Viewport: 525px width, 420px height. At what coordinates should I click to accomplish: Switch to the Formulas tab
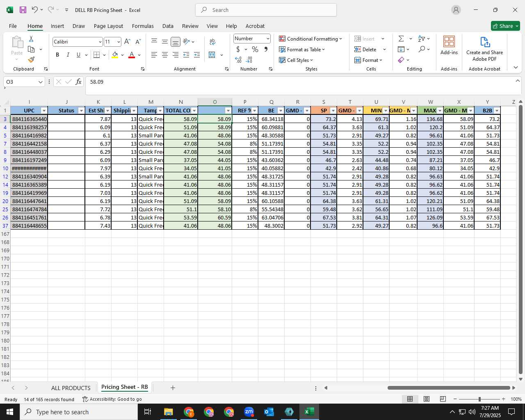(143, 26)
